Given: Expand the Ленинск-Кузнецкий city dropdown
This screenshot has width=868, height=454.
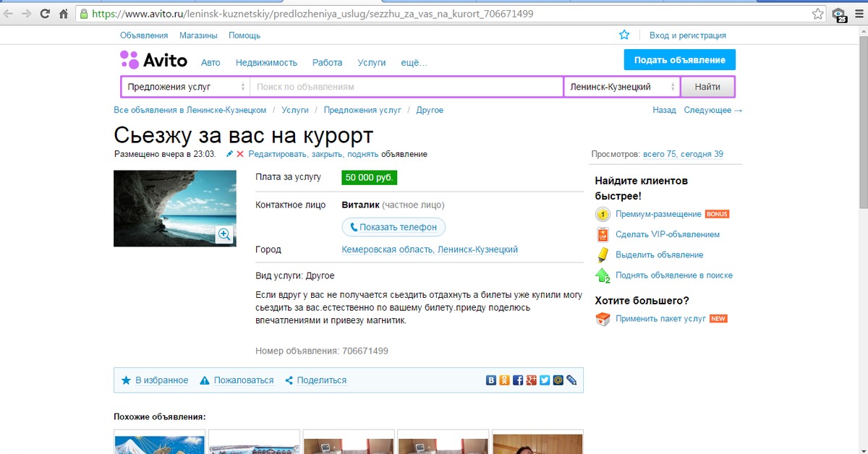Looking at the screenshot, I should (622, 87).
